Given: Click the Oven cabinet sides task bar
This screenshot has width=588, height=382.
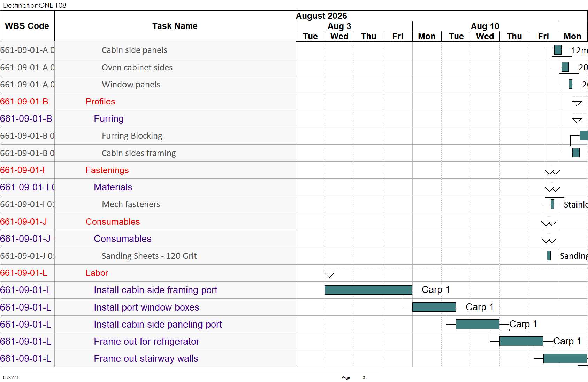Looking at the screenshot, I should 565,67.
